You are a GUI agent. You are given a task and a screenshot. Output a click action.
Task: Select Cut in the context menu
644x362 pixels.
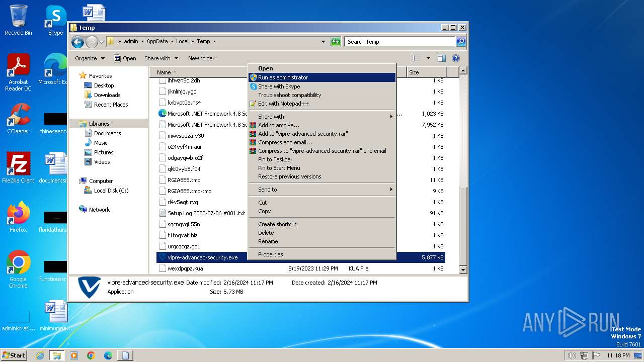(x=322, y=203)
